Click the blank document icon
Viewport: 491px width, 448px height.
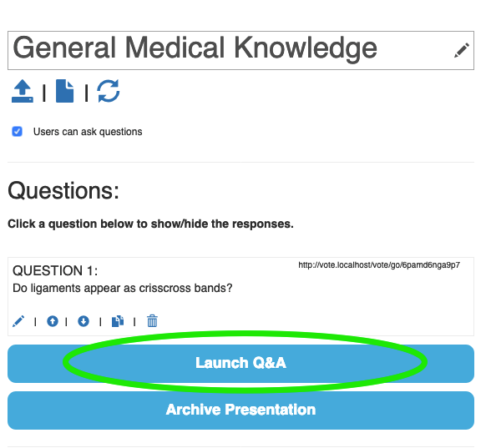click(65, 91)
